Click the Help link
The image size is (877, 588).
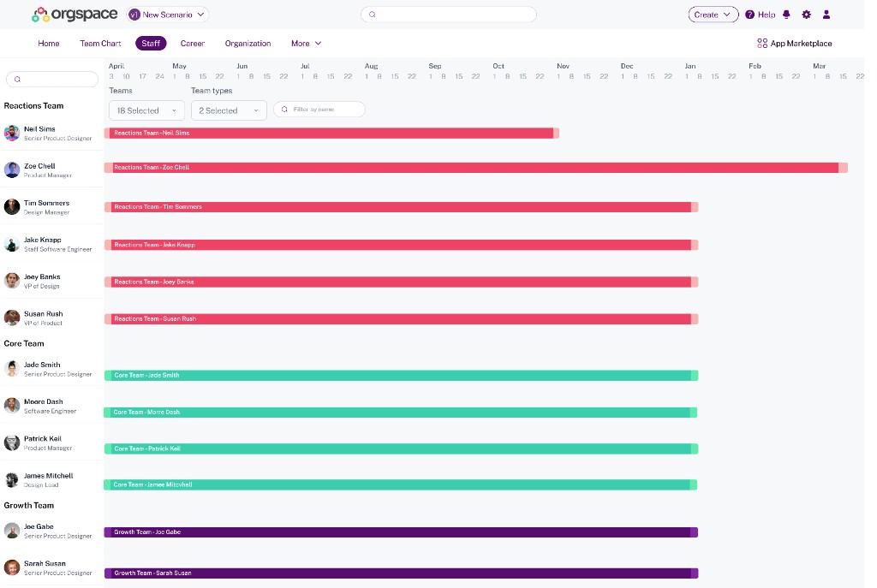click(x=767, y=15)
